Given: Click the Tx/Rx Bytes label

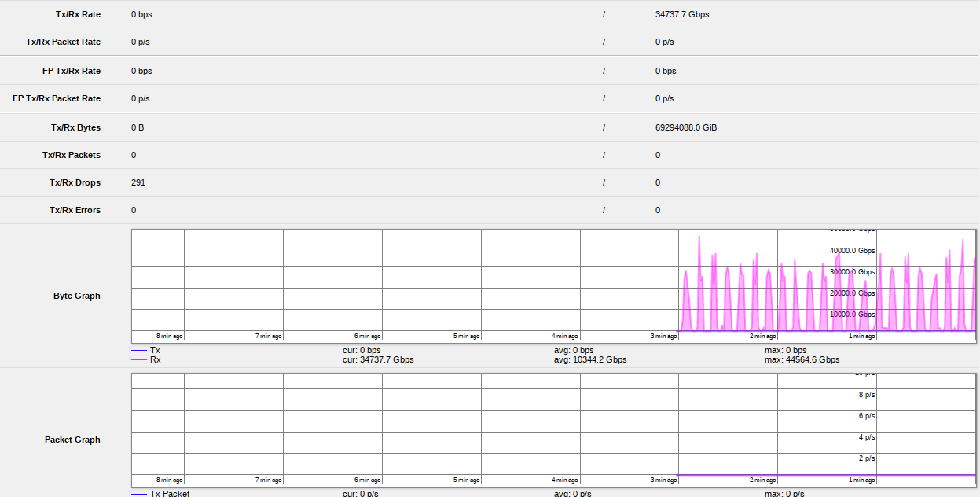Looking at the screenshot, I should (x=75, y=127).
